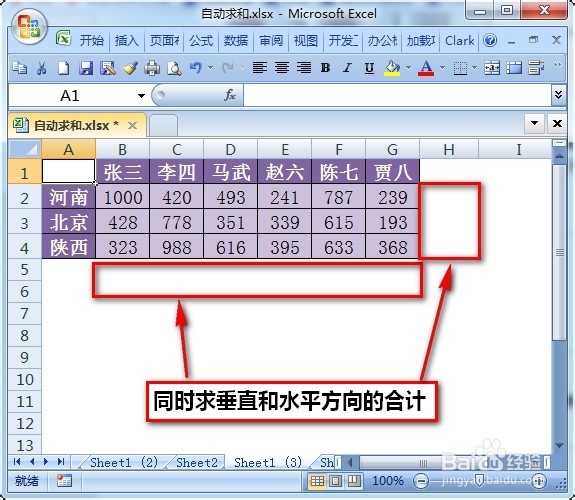This screenshot has height=500, width=575.
Task: Click the Save floppy disk icon
Action: [x=86, y=68]
